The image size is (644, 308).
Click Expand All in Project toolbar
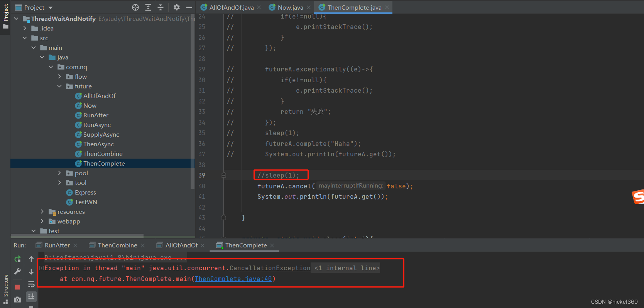click(x=148, y=7)
